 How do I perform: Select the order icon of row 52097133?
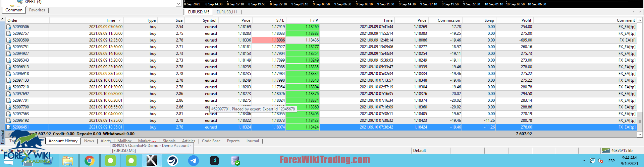coord(9,80)
